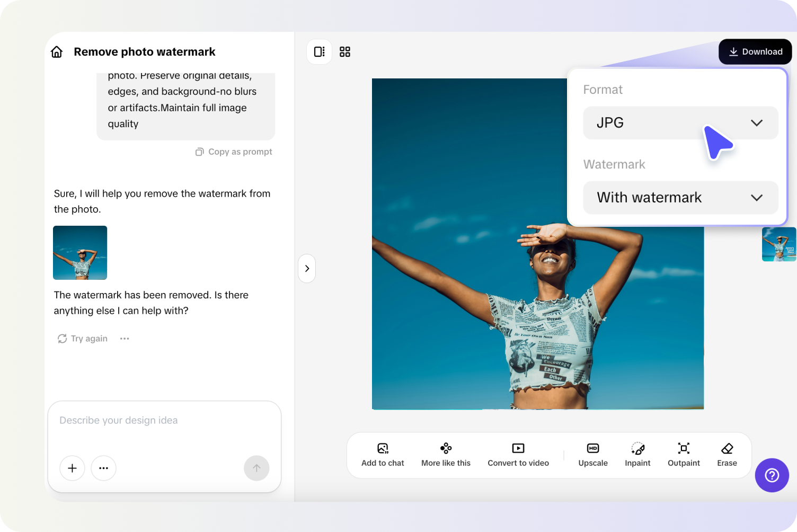Screen dimensions: 797x532
Task: Select the Upscale HD tool
Action: pos(593,455)
